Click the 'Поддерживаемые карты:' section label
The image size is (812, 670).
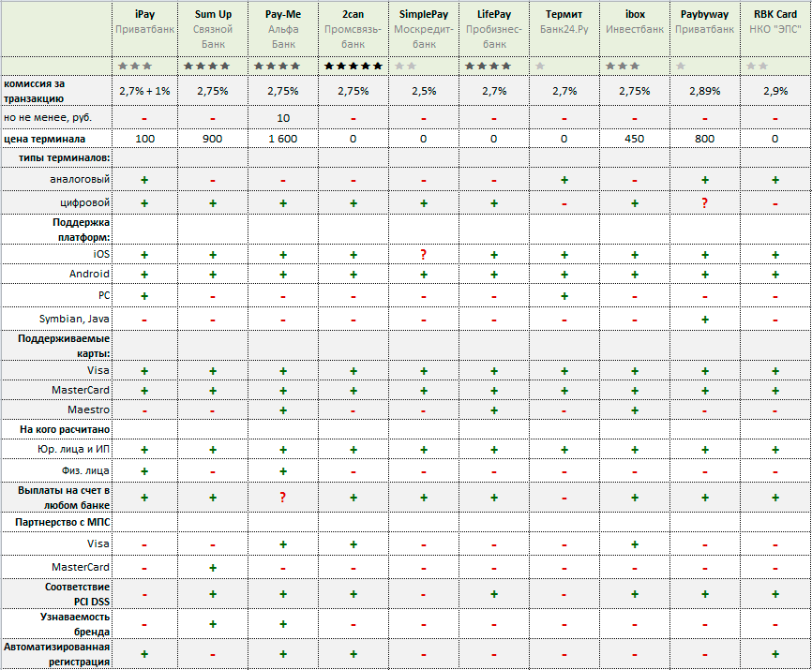point(64,346)
